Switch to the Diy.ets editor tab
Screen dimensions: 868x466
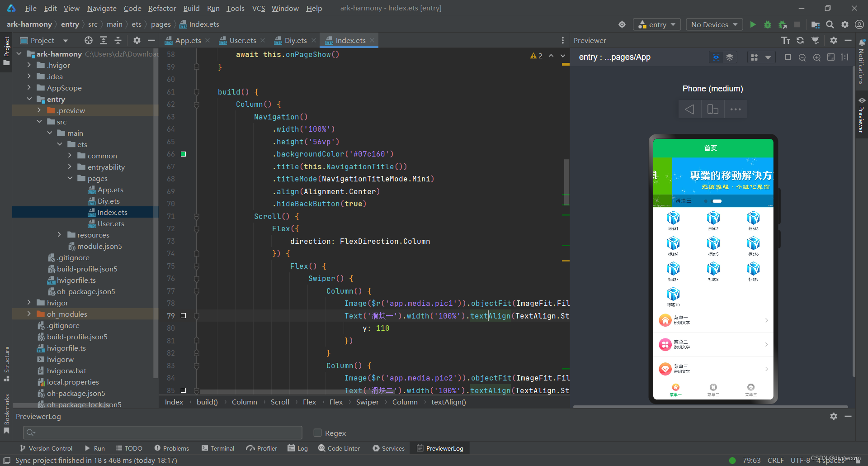(295, 40)
